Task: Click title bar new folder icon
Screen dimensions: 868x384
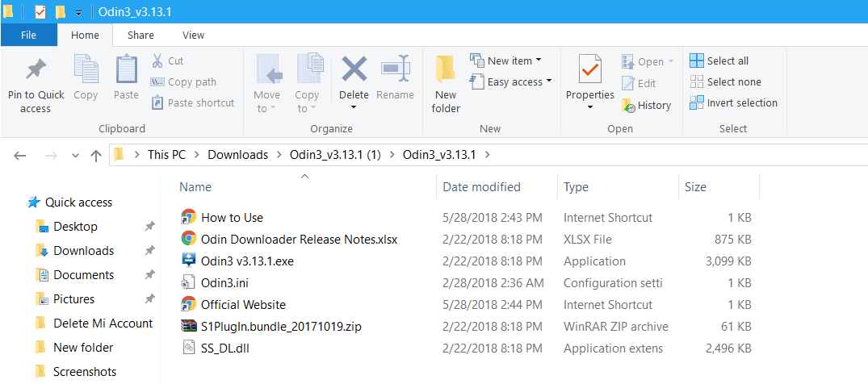Action: 61,11
